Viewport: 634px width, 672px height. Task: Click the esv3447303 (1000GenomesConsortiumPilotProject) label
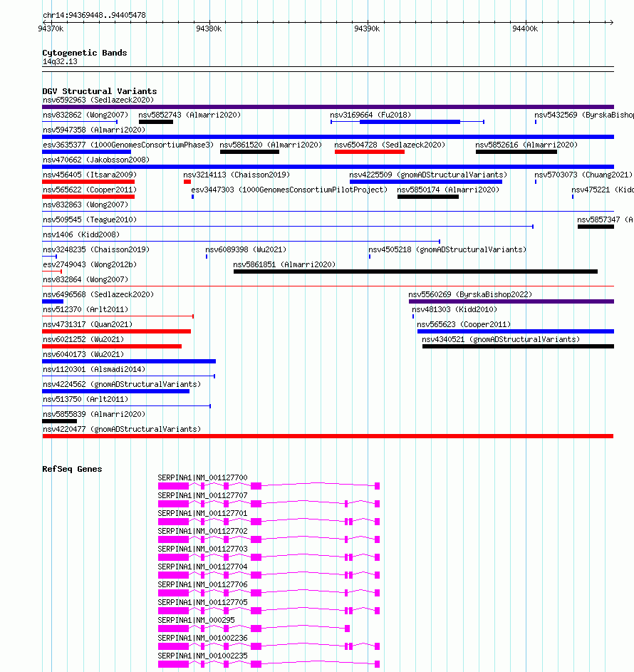click(x=289, y=190)
